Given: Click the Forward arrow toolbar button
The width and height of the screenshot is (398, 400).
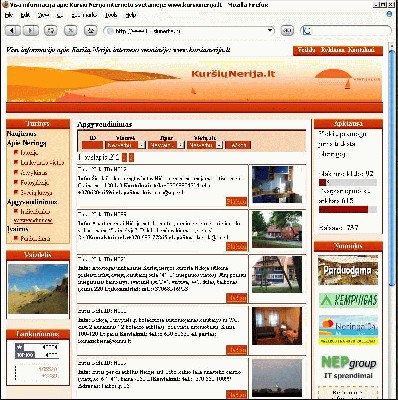Looking at the screenshot, I should click(31, 31).
